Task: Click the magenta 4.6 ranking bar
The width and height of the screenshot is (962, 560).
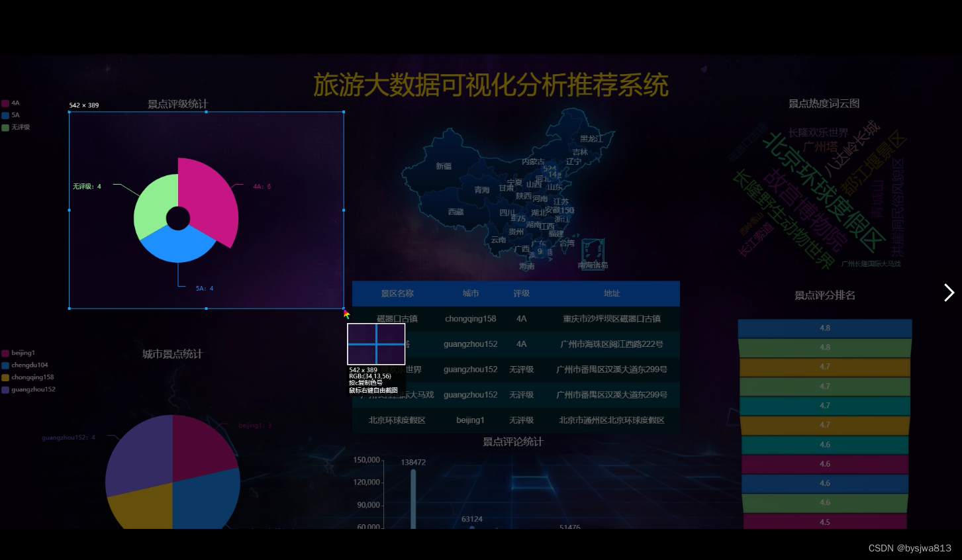Action: 825,464
